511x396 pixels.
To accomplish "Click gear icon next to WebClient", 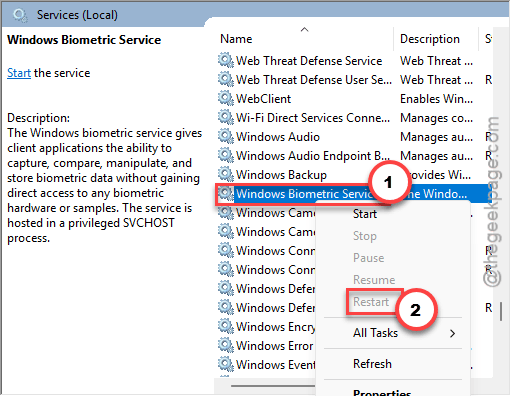I will click(x=226, y=98).
